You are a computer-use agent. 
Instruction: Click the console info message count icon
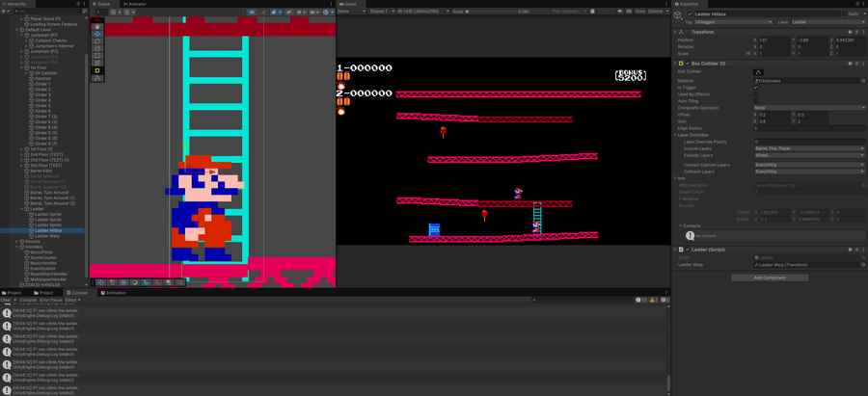641,300
